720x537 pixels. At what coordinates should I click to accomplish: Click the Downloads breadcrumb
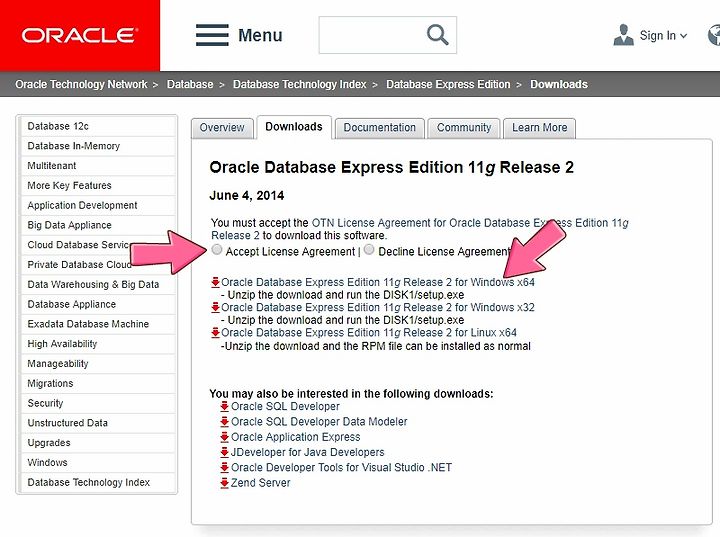[x=559, y=85]
